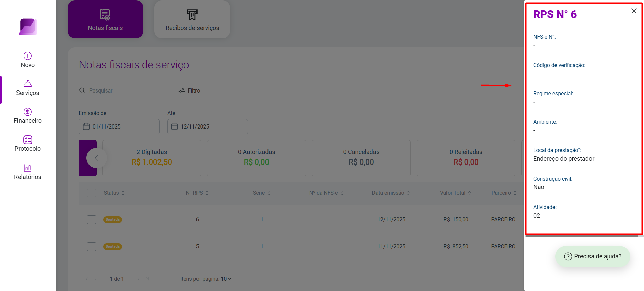The height and width of the screenshot is (291, 644).
Task: Click the left chevron on status cards
Action: pos(97,158)
